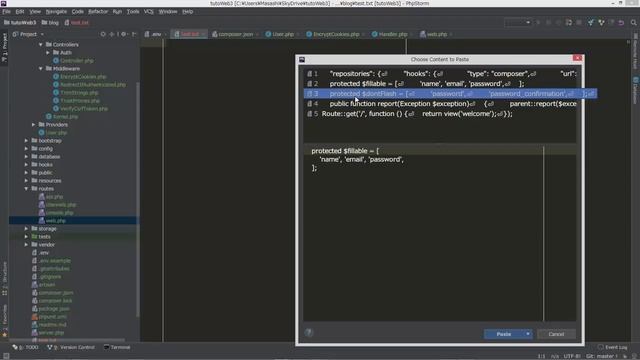Click the Paste button in dialog
Viewport: 640px width, 360px height.
pyautogui.click(x=504, y=334)
